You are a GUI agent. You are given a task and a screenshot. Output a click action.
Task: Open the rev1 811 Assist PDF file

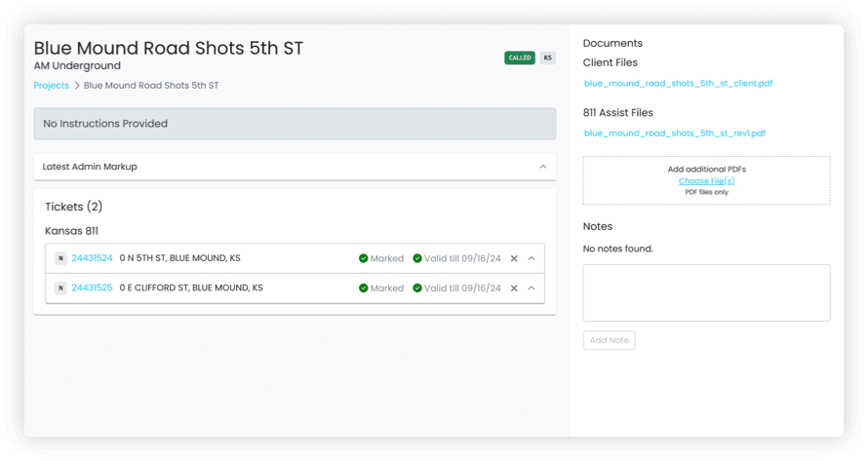coord(674,133)
